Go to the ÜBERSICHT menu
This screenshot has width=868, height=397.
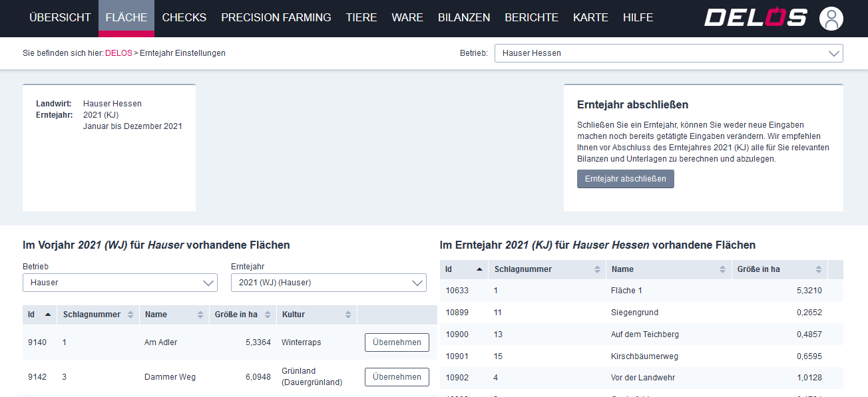click(60, 18)
